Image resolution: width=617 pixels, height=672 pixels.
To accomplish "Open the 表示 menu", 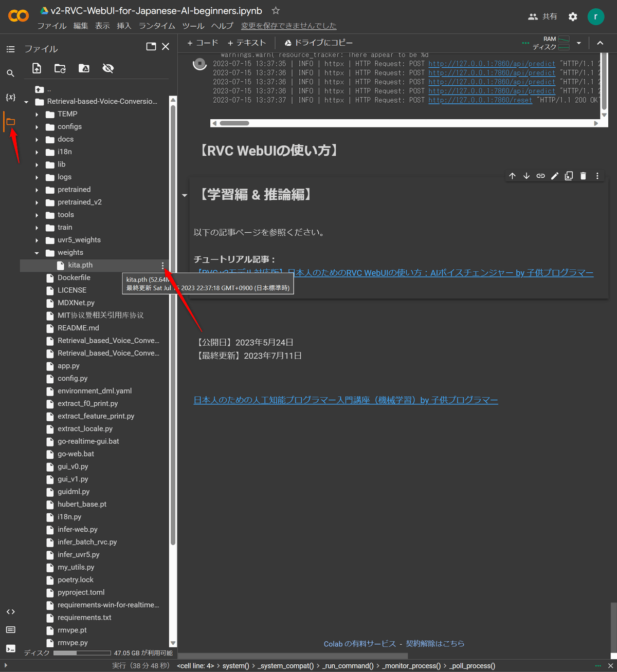I will (102, 26).
